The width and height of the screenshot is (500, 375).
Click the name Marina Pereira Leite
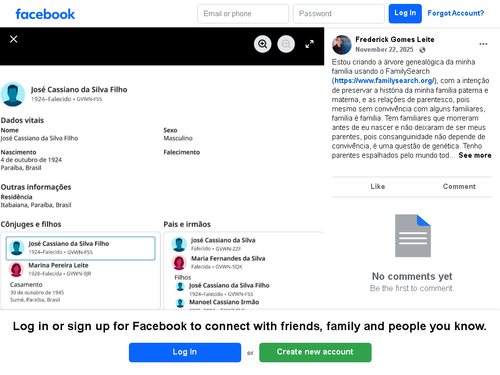pos(58,265)
